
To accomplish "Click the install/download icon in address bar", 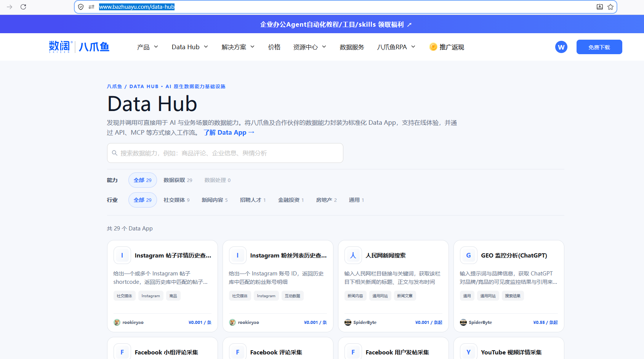I will 600,7.
